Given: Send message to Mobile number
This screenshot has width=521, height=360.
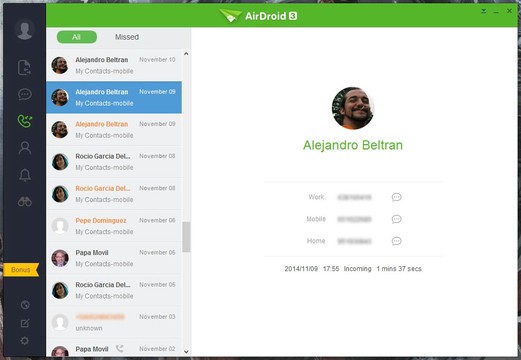Looking at the screenshot, I should (x=396, y=219).
